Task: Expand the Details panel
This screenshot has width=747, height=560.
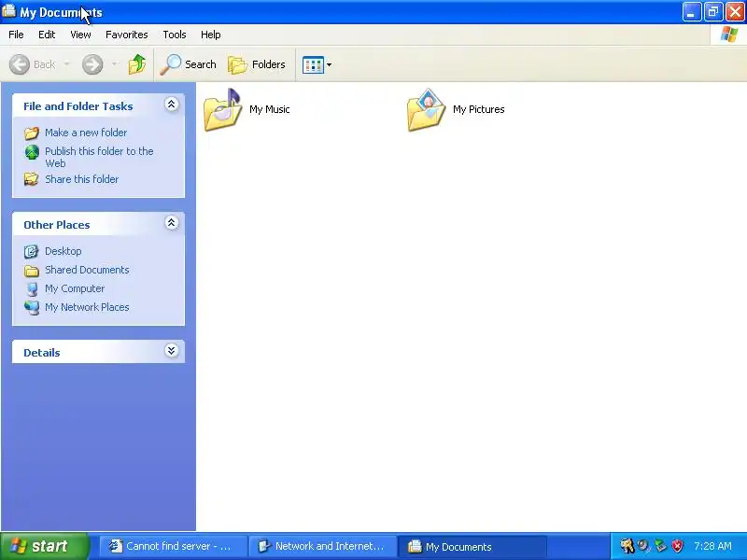Action: pyautogui.click(x=172, y=351)
